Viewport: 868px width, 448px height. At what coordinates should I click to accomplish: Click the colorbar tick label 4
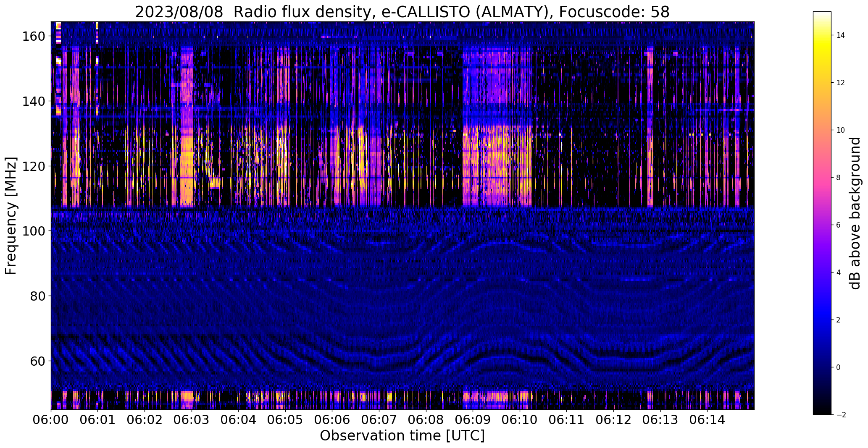(x=839, y=272)
